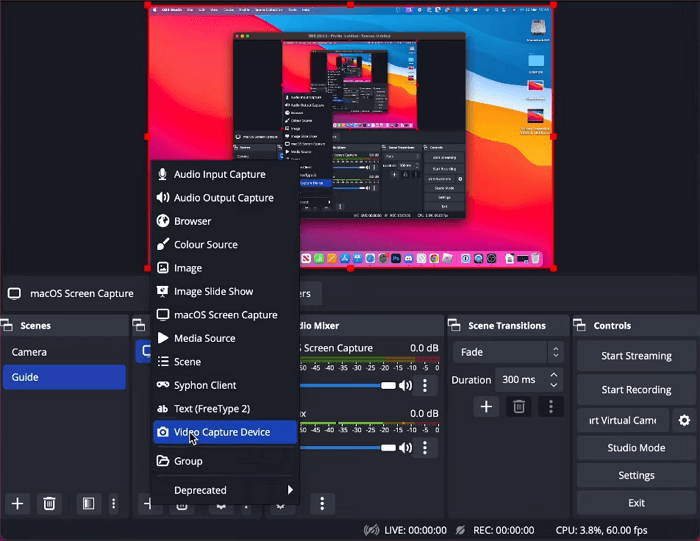The height and width of the screenshot is (541, 700).
Task: Add an Image source
Action: click(225, 268)
